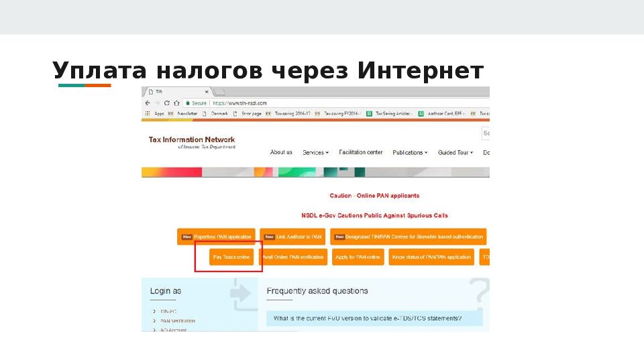Reload the page with the refresh icon

tap(167, 103)
